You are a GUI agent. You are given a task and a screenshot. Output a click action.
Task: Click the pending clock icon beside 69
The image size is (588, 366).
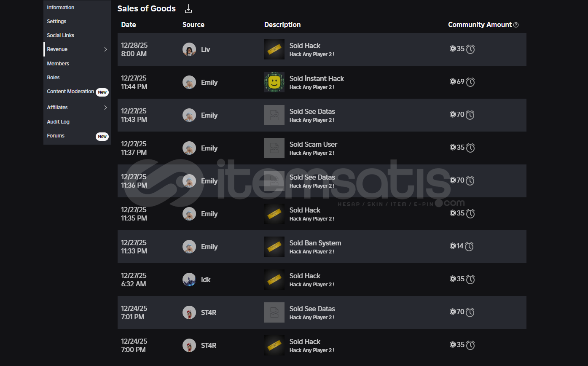(x=470, y=82)
